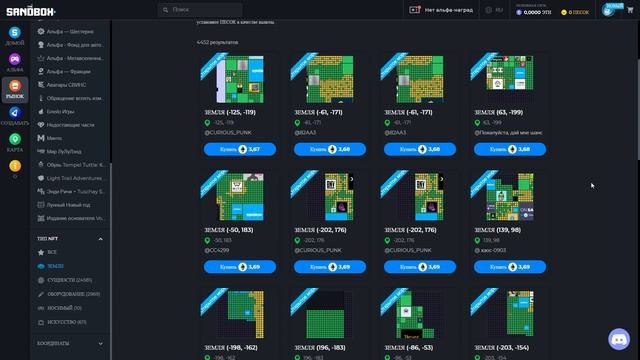Image resolution: width=640 pixels, height=360 pixels.
Task: Open the Alpha gamepad icon in left rail
Action: 15,59
